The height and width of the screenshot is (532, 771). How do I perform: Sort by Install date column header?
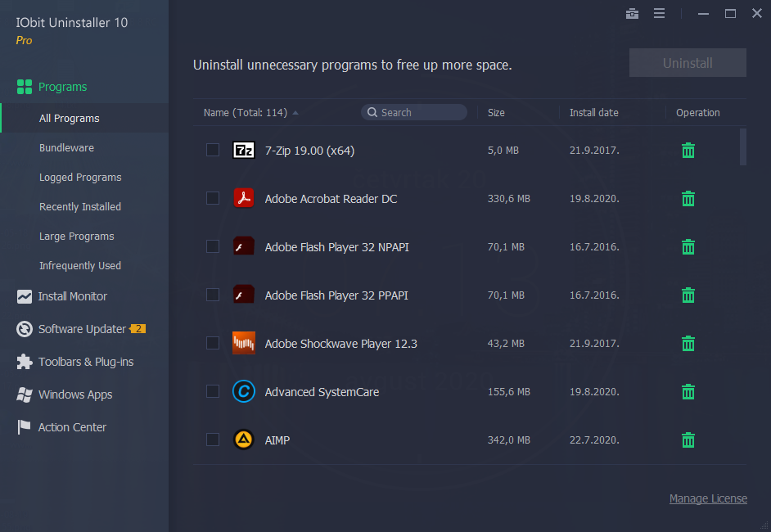(593, 113)
